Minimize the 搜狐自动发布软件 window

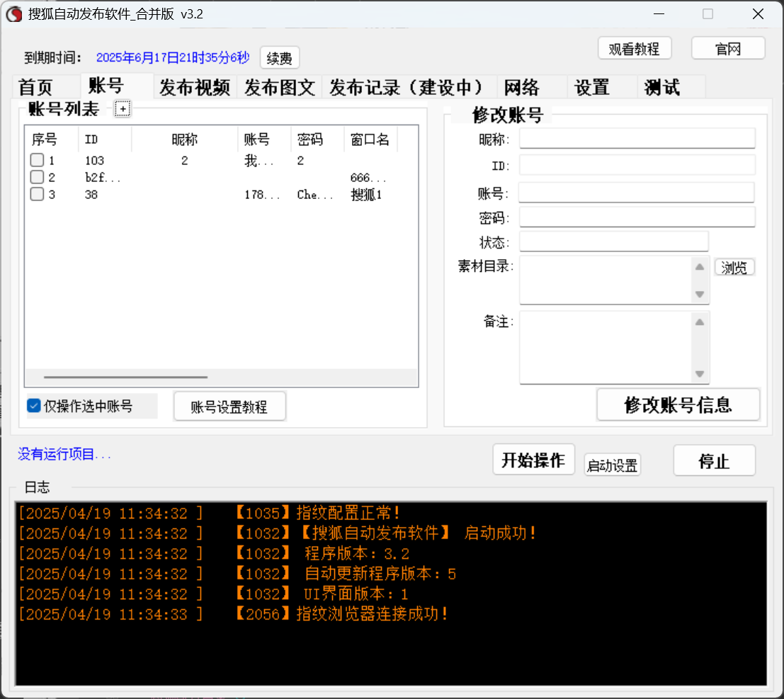[659, 14]
